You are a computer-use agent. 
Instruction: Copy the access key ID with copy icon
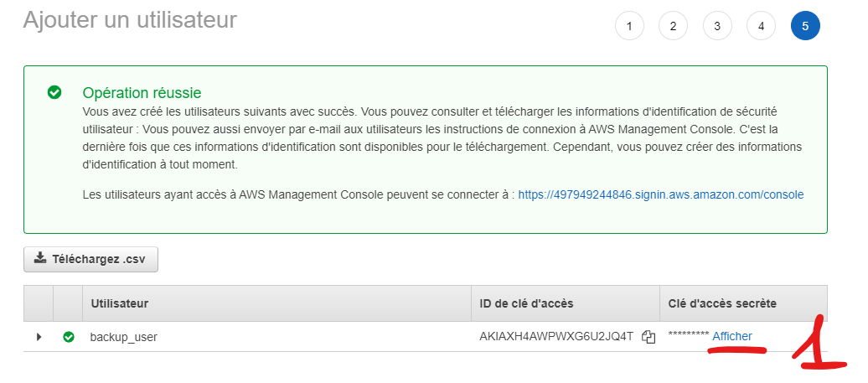coord(648,337)
